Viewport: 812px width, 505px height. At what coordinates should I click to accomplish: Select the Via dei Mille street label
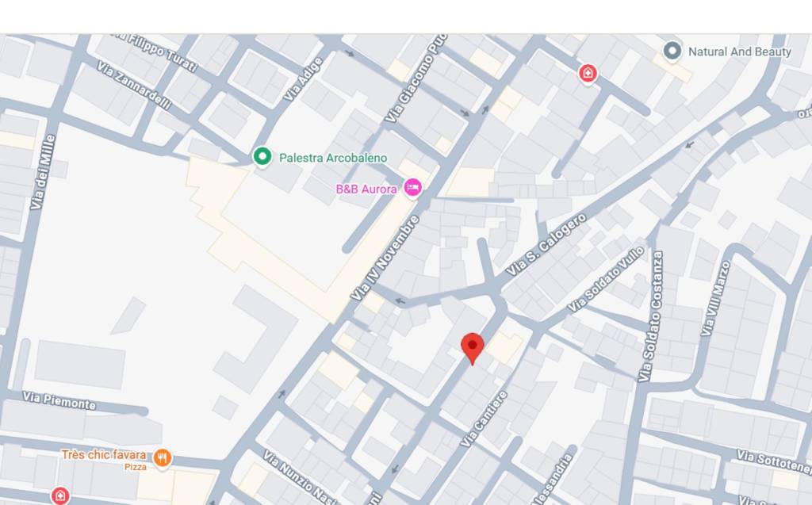pos(43,173)
